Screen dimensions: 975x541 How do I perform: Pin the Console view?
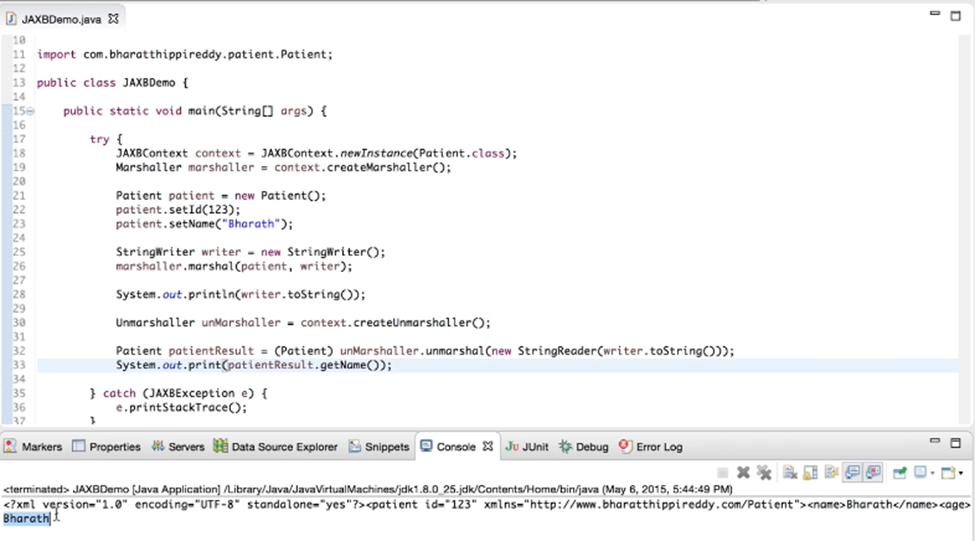click(899, 473)
